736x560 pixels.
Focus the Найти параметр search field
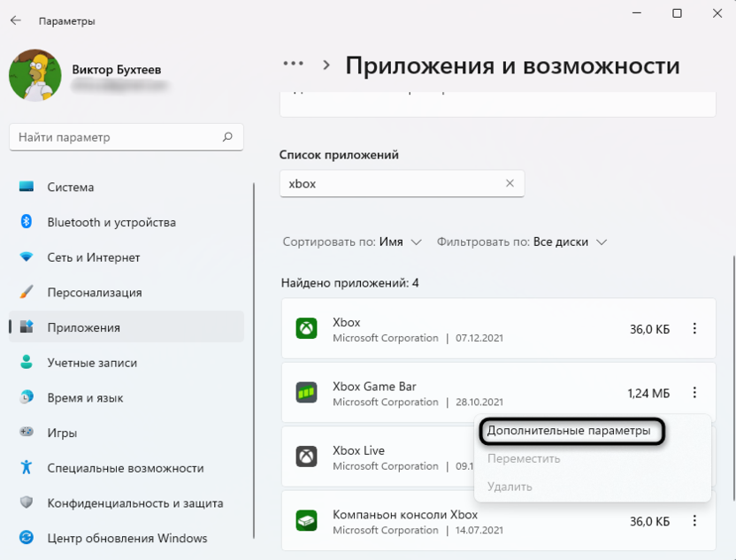[x=126, y=137]
